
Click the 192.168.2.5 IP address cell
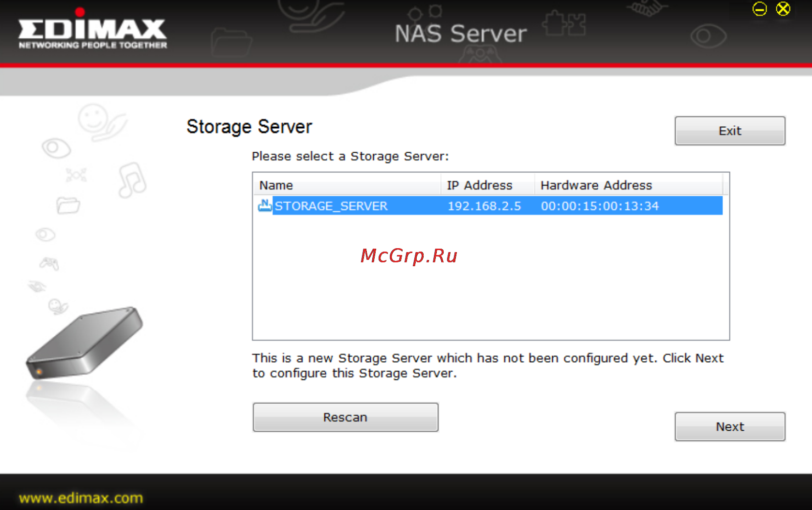tap(484, 206)
